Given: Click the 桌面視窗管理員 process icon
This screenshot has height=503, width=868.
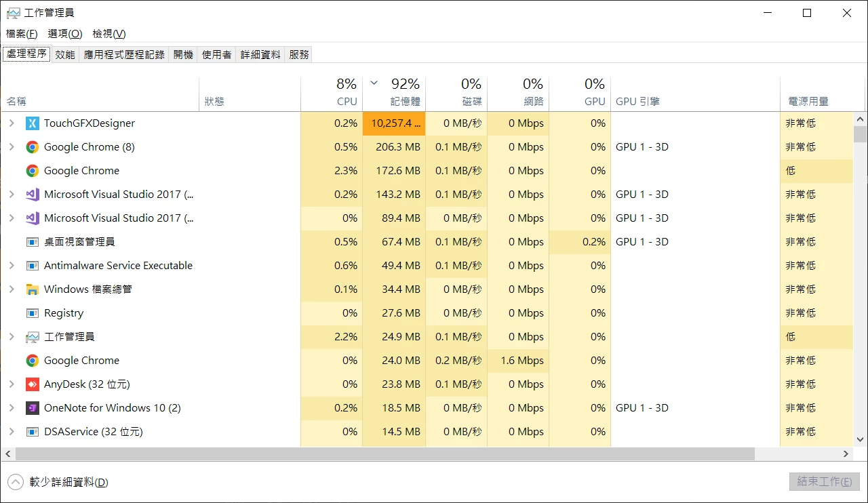Looking at the screenshot, I should point(32,242).
